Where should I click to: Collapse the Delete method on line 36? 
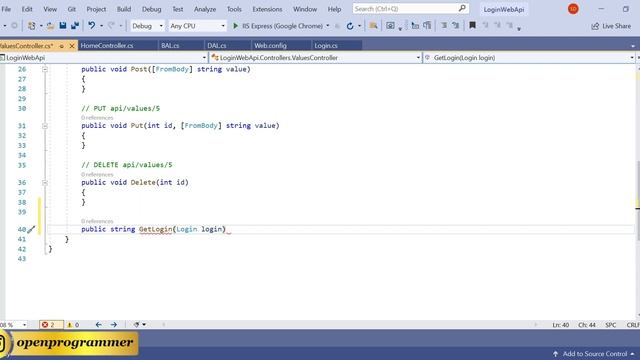(45, 182)
